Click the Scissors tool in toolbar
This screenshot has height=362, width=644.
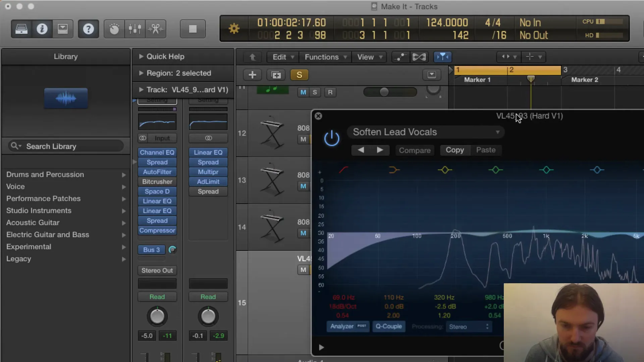tap(155, 29)
